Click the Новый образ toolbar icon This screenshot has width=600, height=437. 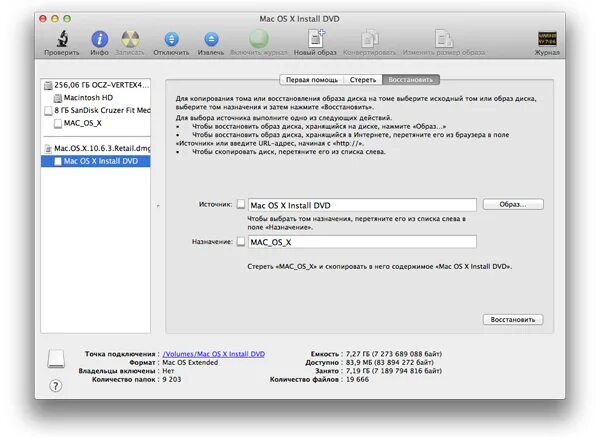click(x=316, y=39)
